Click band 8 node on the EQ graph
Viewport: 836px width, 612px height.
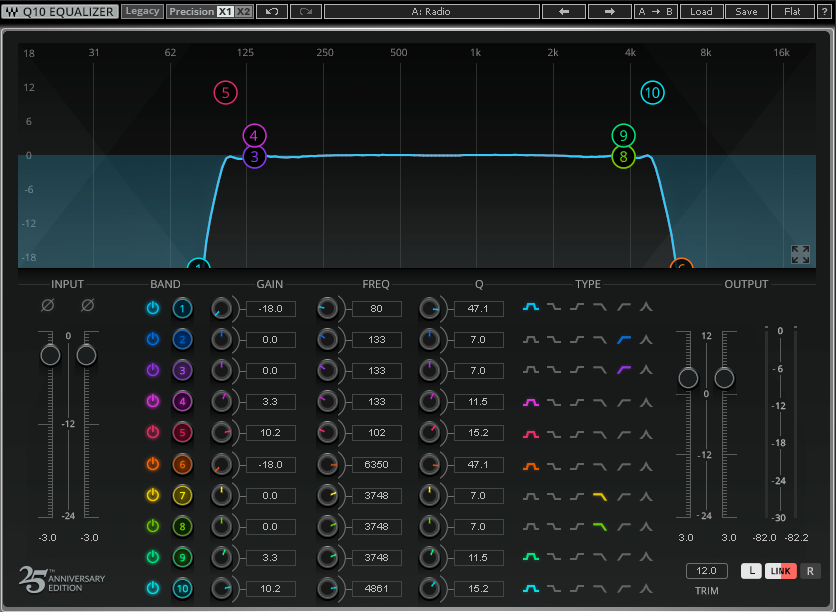pos(623,157)
